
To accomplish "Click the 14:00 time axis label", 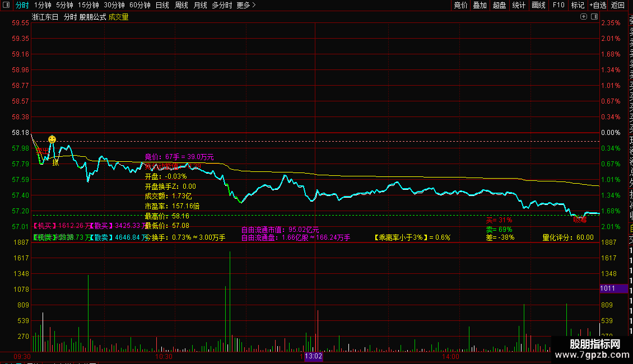I will [450, 357].
